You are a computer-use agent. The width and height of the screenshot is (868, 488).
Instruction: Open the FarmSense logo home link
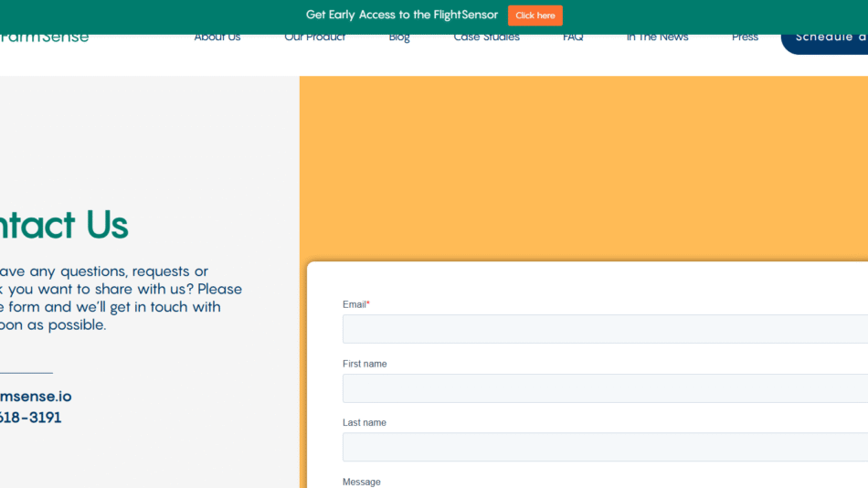(x=44, y=37)
